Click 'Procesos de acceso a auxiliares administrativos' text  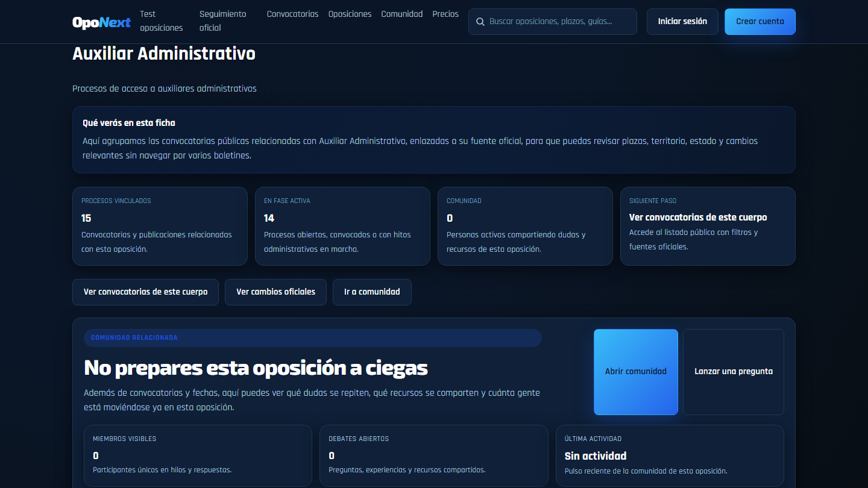click(x=165, y=89)
